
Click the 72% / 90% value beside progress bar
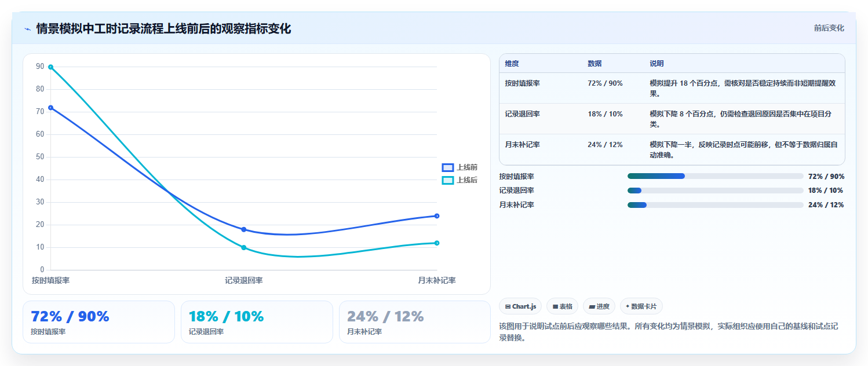pos(826,176)
